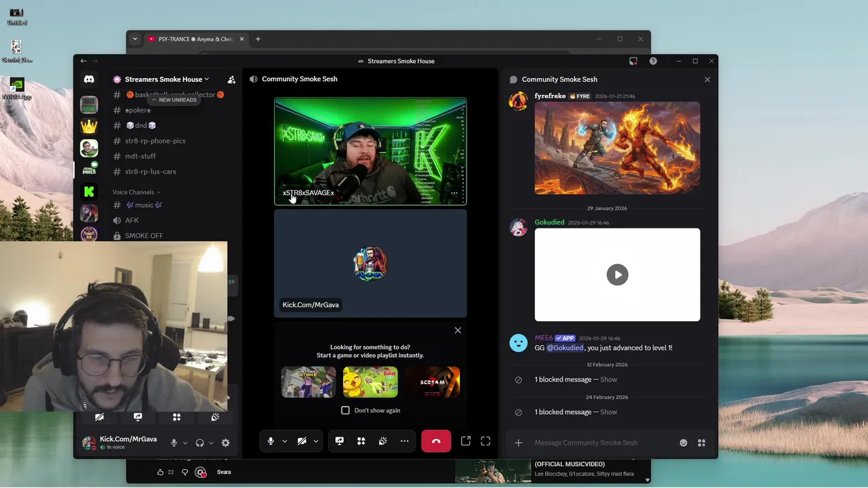Show the blocked message from 12 February
The width and height of the screenshot is (868, 488).
click(608, 380)
